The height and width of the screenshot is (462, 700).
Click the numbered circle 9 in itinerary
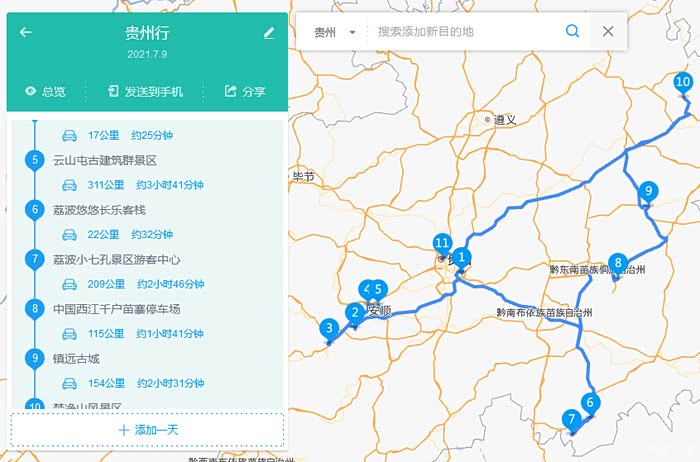[x=35, y=358]
